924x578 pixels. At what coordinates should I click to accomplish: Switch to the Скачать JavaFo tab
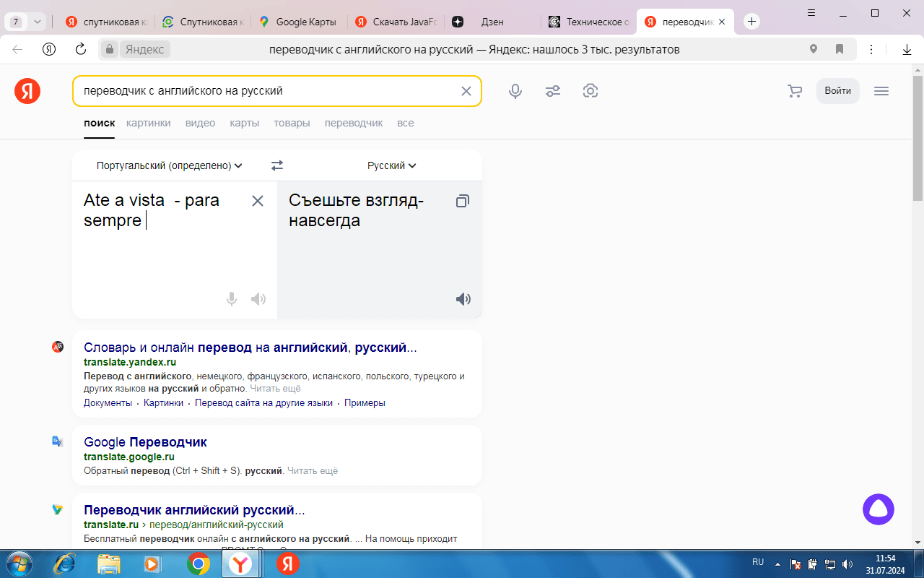point(396,22)
